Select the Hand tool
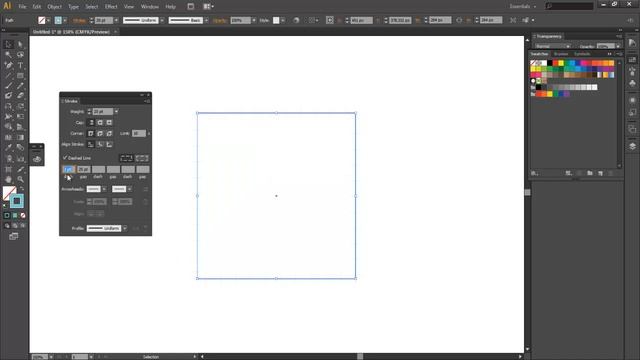The height and width of the screenshot is (360, 640). pos(9,180)
